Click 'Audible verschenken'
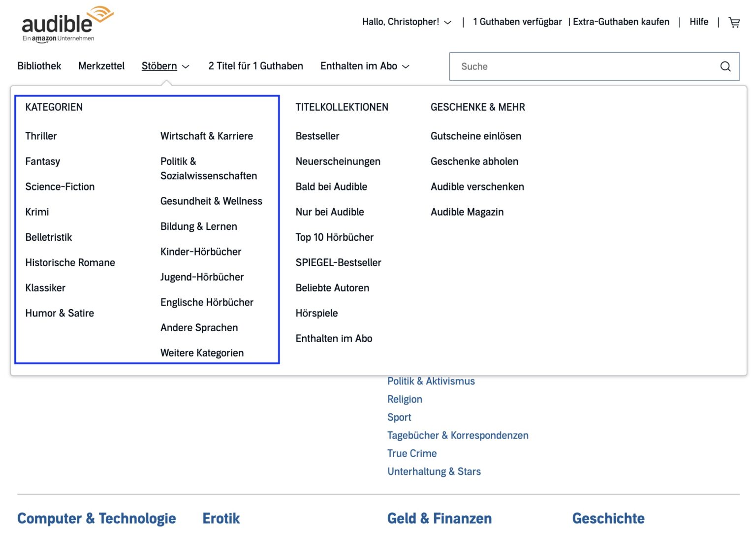 click(x=477, y=187)
